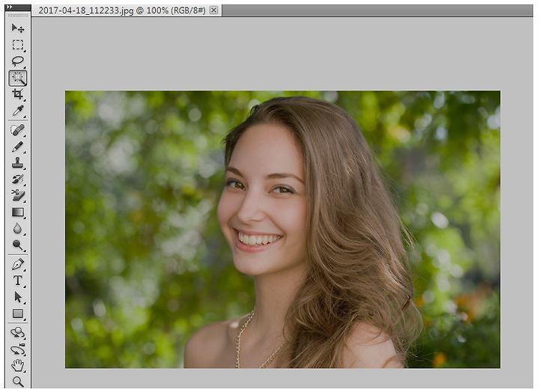Select the Blur tool
This screenshot has width=539, height=392.
[17, 228]
